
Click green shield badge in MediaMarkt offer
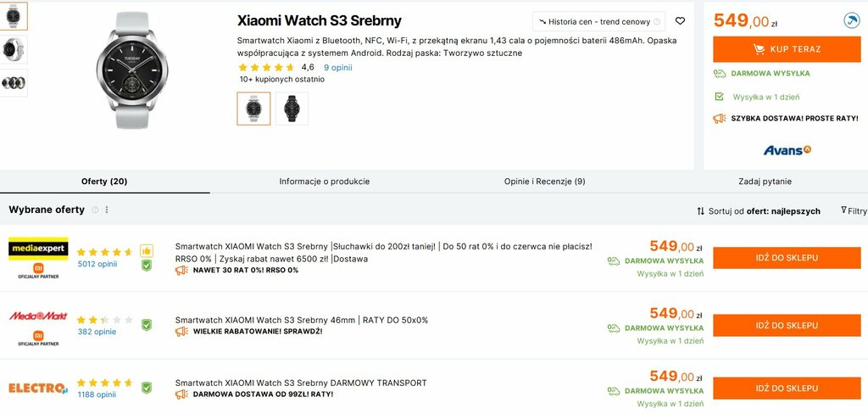pos(146,325)
